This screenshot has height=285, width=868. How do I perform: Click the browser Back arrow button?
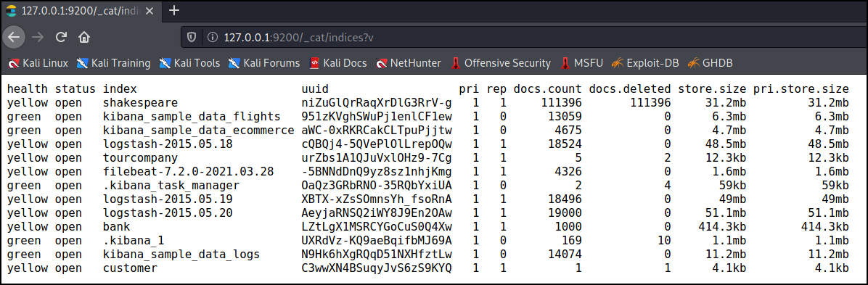click(14, 37)
